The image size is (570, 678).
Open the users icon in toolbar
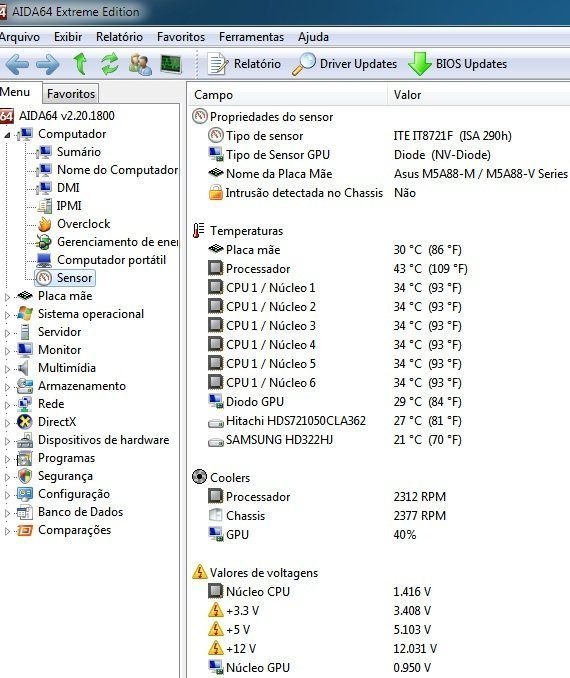(140, 64)
